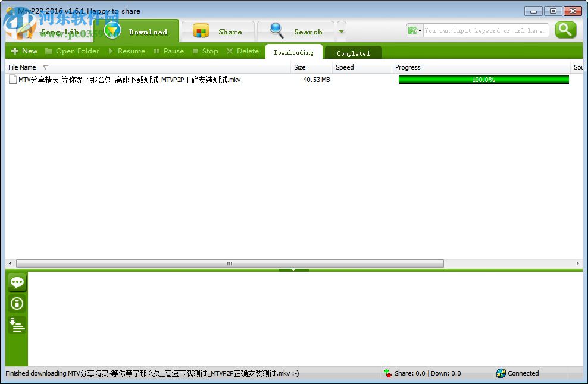Click the File Name sort arrow indicator

click(46, 67)
